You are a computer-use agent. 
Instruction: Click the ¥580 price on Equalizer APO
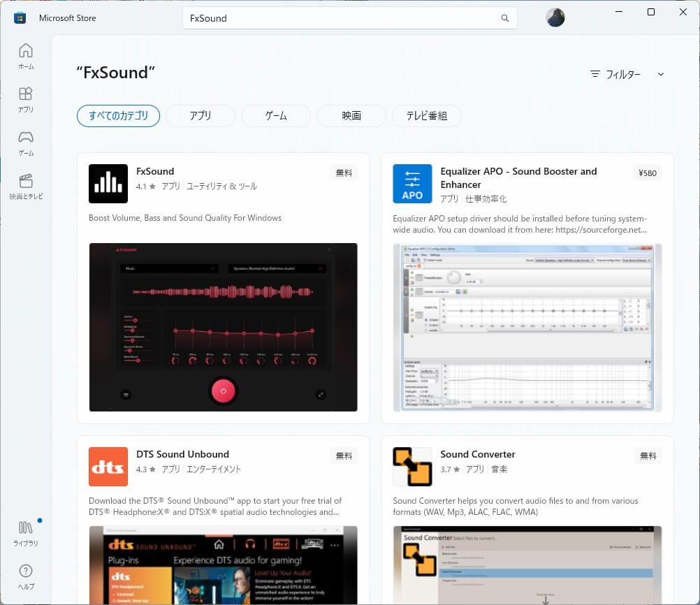click(x=648, y=173)
